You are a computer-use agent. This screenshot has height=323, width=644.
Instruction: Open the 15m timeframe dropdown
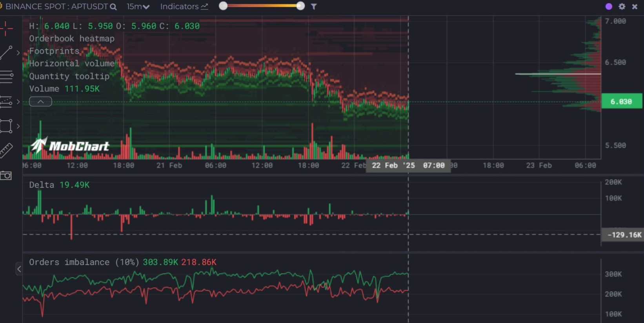pyautogui.click(x=138, y=7)
